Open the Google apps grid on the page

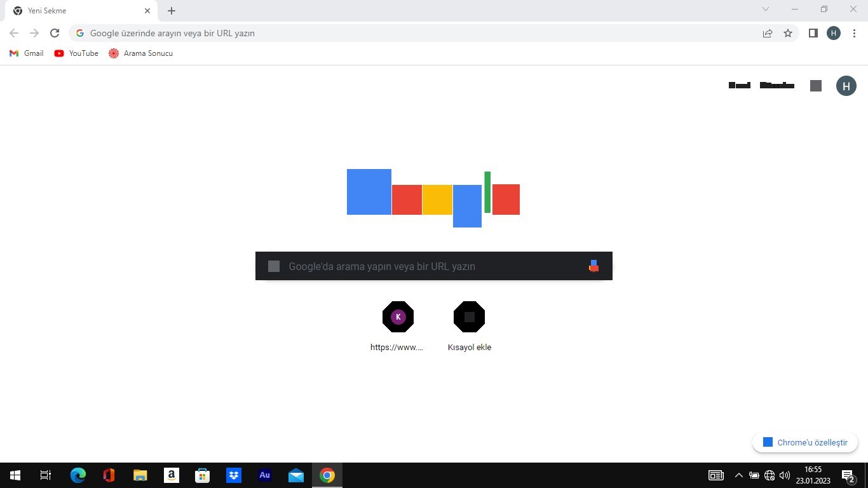point(816,86)
